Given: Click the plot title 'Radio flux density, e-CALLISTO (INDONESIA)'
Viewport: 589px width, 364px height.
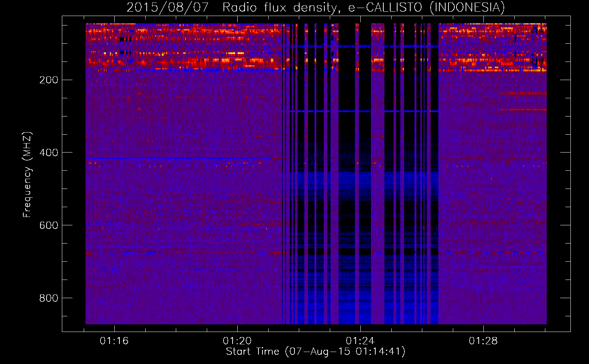Looking at the screenshot, I should [364, 7].
